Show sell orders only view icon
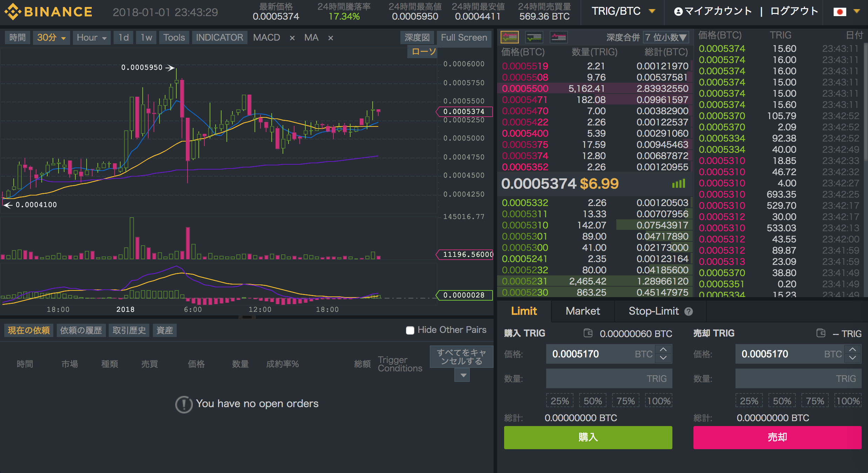This screenshot has width=868, height=473. pyautogui.click(x=559, y=37)
